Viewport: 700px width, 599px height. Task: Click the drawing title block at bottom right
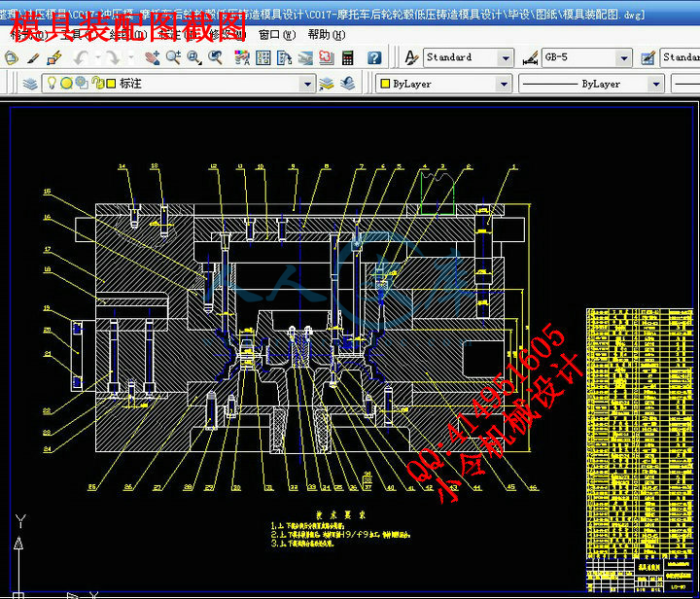coord(640,576)
